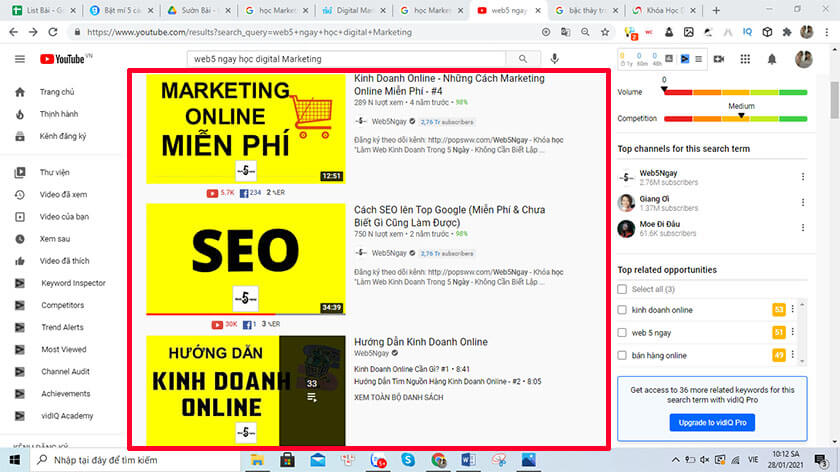The image size is (840, 472).
Task: Click the search magnifier button
Action: coord(522,59)
